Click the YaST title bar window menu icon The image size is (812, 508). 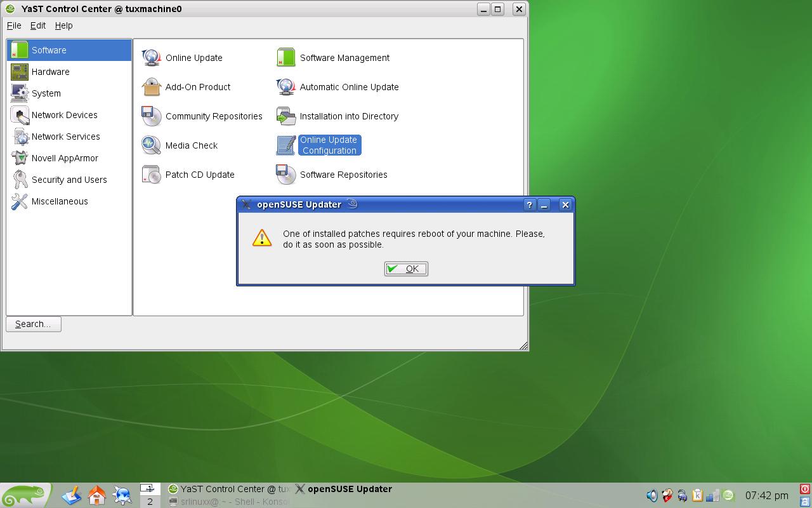point(10,9)
